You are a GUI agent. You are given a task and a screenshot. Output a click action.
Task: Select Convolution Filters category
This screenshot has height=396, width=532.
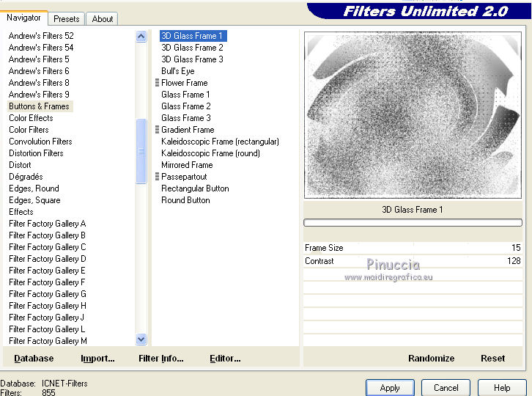click(x=40, y=142)
